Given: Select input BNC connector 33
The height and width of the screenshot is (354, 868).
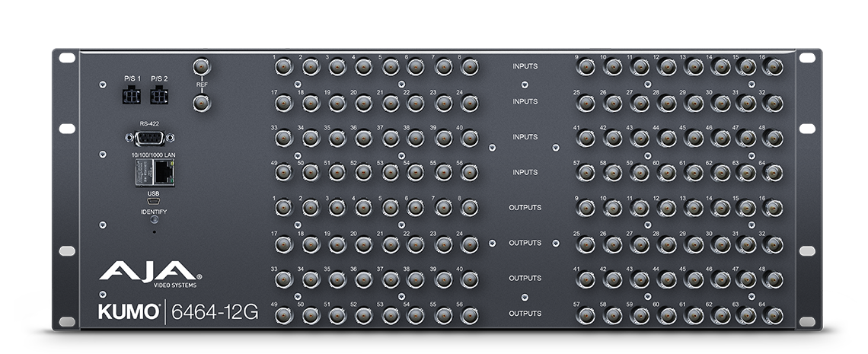Looking at the screenshot, I should click(x=283, y=139).
